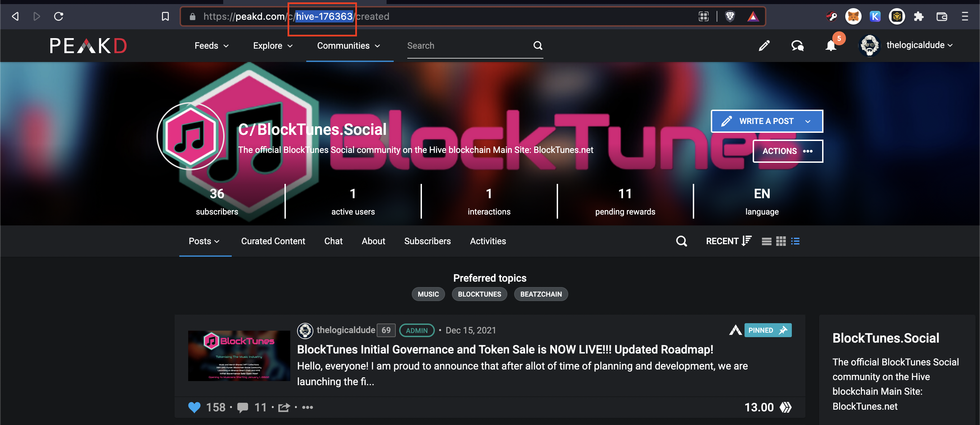Viewport: 980px width, 425px height.
Task: Open the post's three-dot more options
Action: coord(307,407)
